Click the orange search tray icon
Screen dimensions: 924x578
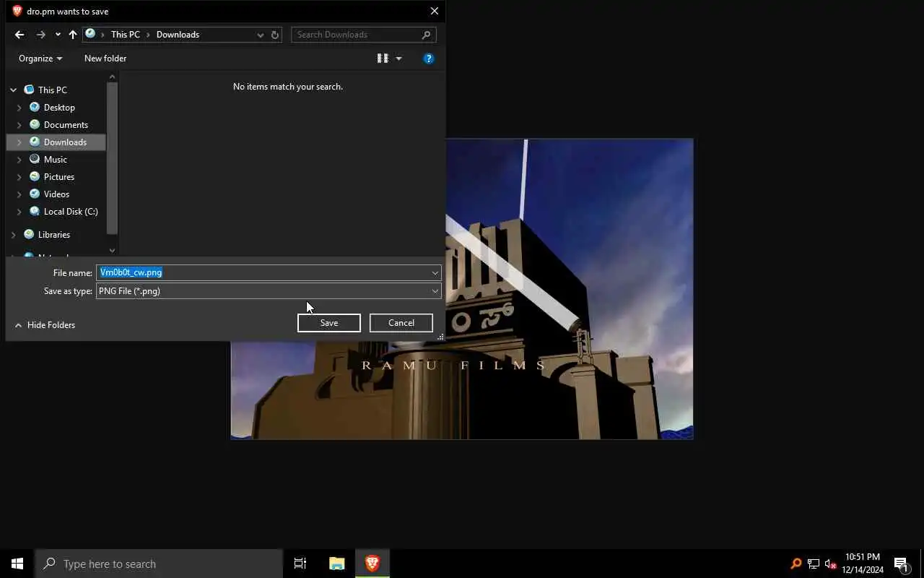click(x=796, y=564)
